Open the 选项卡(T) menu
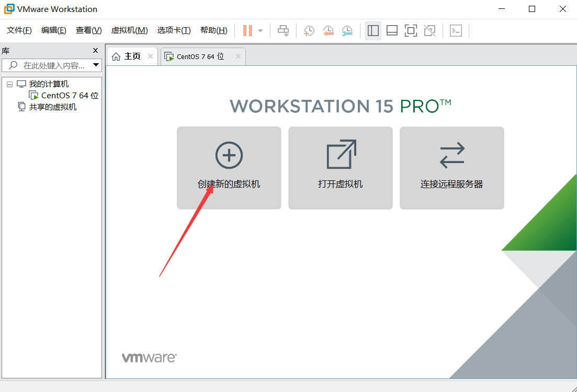The width and height of the screenshot is (577, 392). pyautogui.click(x=174, y=30)
